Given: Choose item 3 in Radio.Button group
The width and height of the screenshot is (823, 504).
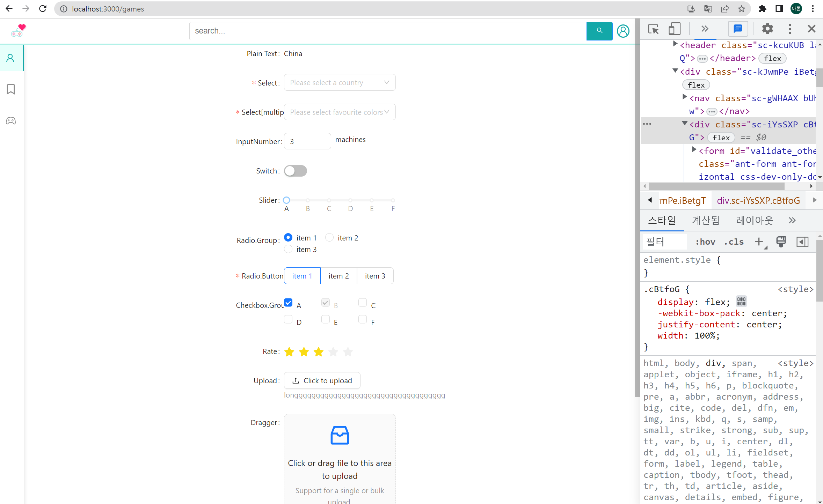Looking at the screenshot, I should 375,276.
